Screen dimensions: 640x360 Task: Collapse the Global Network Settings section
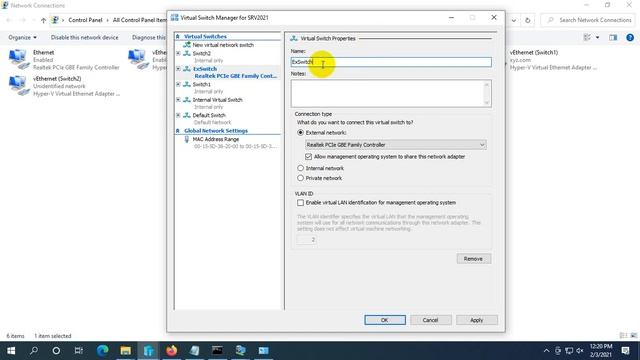(x=178, y=131)
